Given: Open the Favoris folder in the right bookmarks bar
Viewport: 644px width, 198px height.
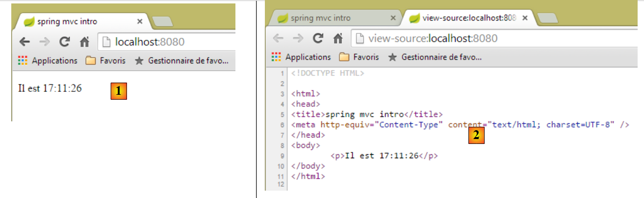Looking at the screenshot, I should (359, 57).
